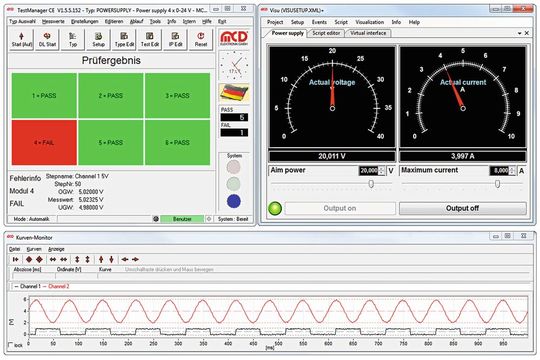540x360 pixels.
Task: Click the Mode : Automatik status text
Action: [x=31, y=219]
